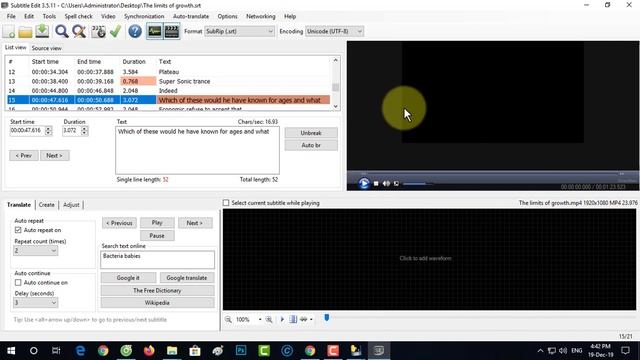Image resolution: width=640 pixels, height=360 pixels.
Task: Open the Repeat count dropdown
Action: click(36, 251)
